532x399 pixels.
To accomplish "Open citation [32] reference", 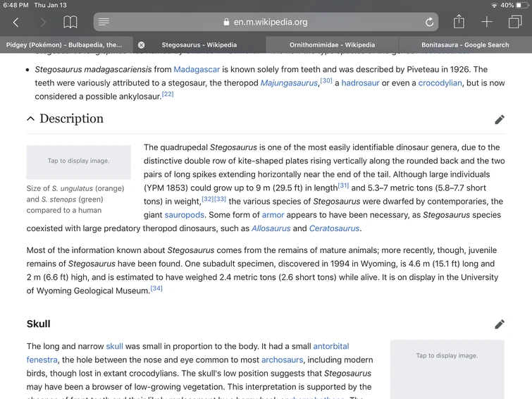I will click(208, 199).
